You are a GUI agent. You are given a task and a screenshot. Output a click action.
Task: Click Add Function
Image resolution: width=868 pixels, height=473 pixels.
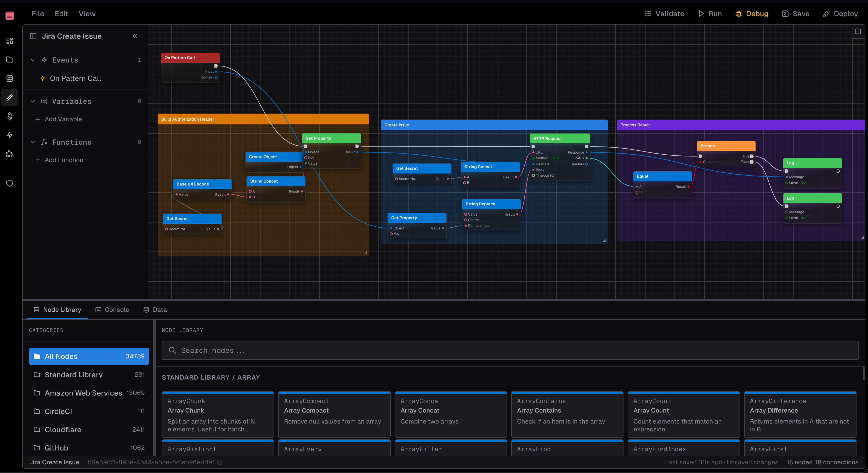[59, 160]
